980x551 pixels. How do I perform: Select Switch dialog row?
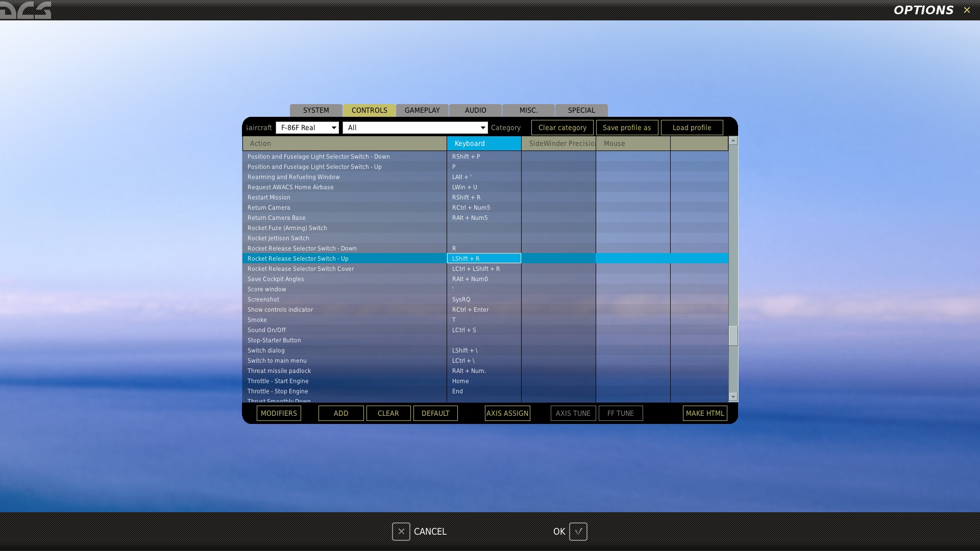point(485,350)
